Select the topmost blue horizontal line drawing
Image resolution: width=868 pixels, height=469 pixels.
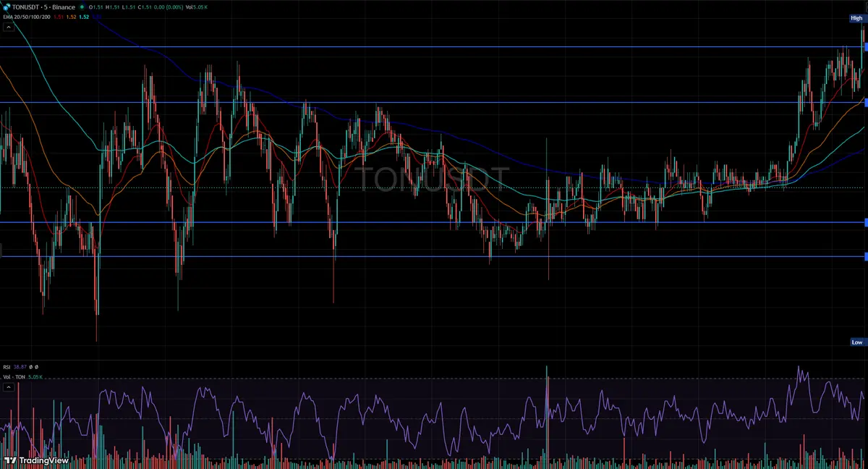[x=434, y=47]
